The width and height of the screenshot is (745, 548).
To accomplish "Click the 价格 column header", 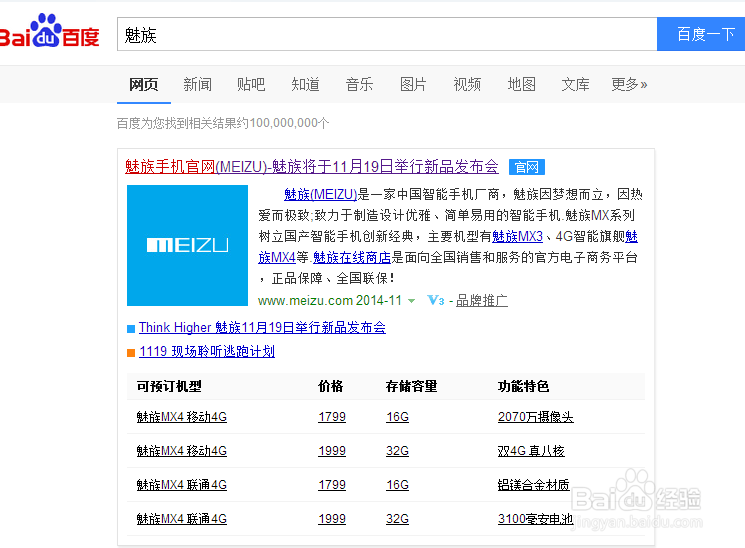I will click(330, 386).
